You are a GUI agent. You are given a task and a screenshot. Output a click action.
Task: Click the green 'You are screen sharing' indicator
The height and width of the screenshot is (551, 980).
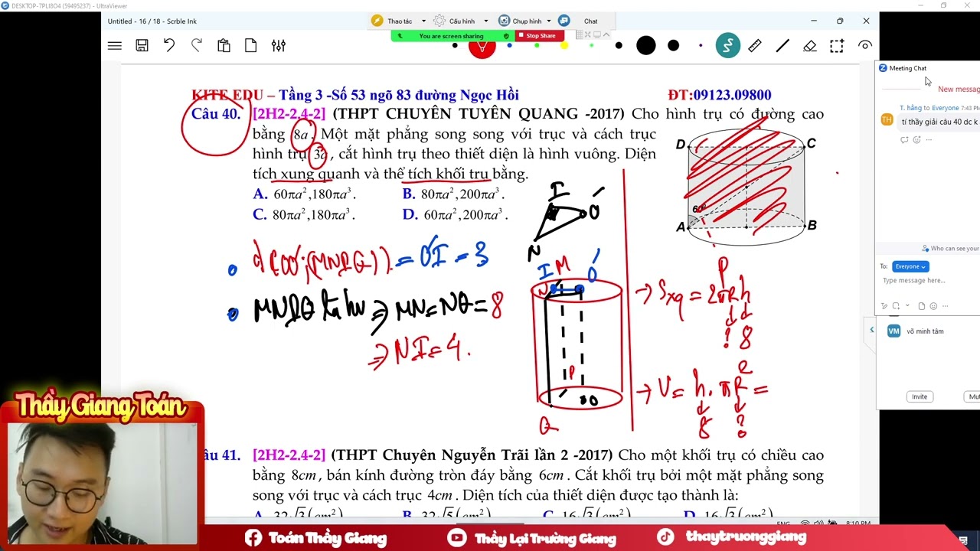tap(452, 36)
